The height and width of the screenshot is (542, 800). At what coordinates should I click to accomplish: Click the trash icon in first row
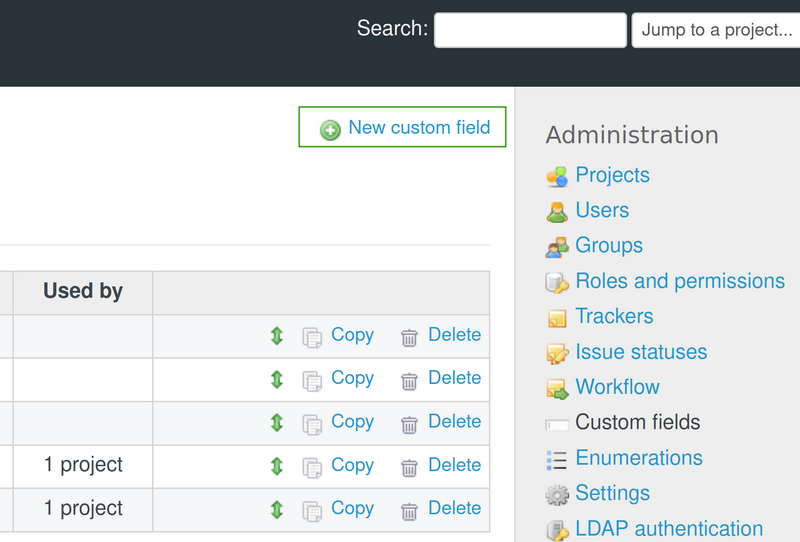coord(409,337)
